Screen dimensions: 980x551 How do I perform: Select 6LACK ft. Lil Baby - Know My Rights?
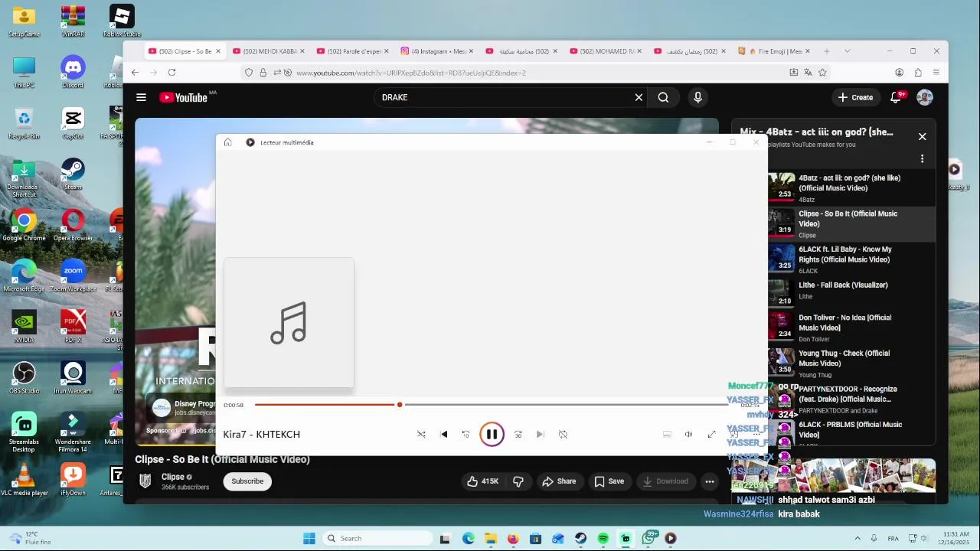(851, 259)
